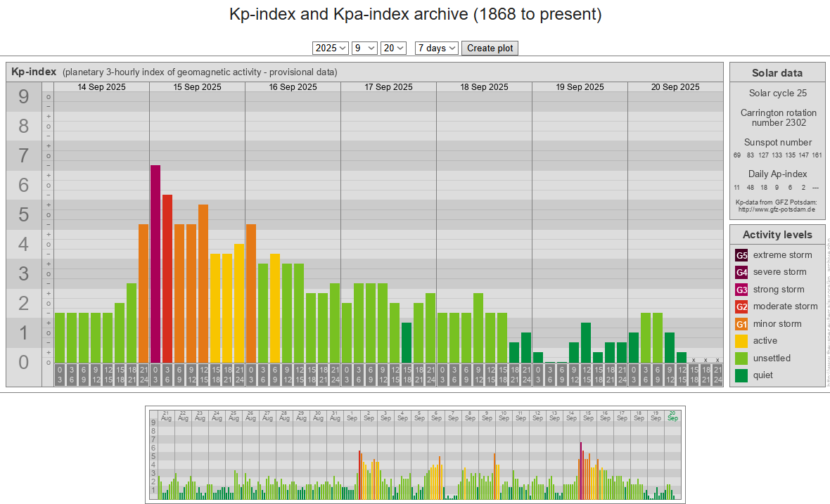This screenshot has height=504, width=830.
Task: Click the light green unsettled level swatch
Action: (741, 358)
